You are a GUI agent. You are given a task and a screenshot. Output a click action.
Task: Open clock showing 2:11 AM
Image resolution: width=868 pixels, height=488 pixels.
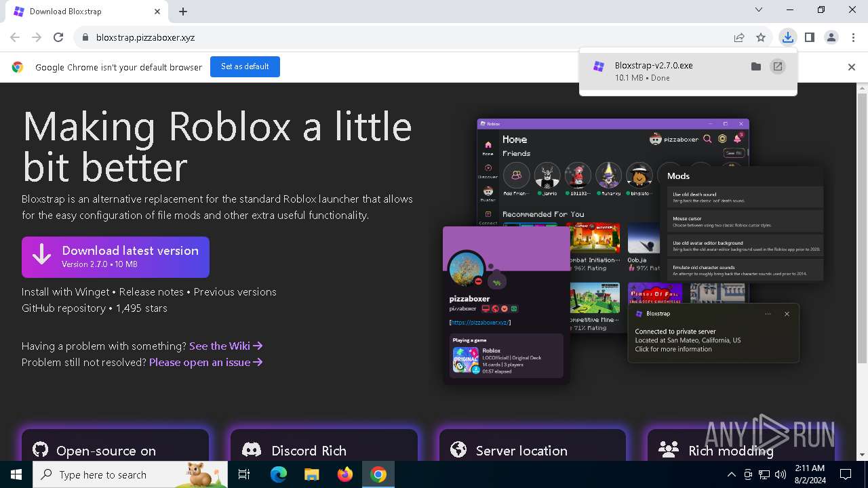click(x=809, y=474)
